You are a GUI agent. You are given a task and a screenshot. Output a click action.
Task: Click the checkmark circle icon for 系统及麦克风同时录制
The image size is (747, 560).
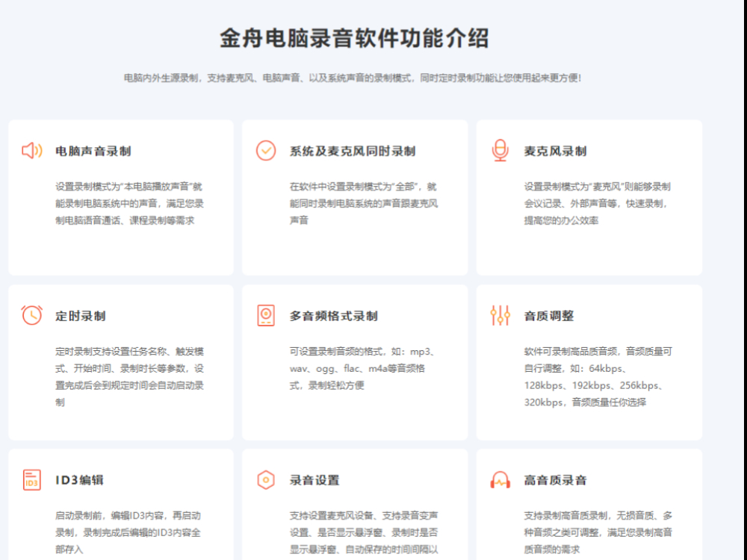click(266, 151)
